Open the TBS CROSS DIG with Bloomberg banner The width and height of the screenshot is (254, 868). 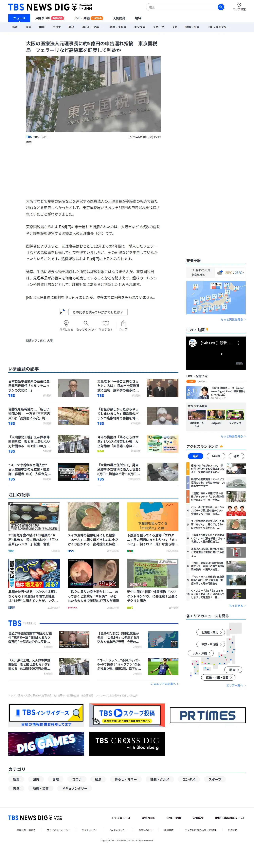coord(127,744)
